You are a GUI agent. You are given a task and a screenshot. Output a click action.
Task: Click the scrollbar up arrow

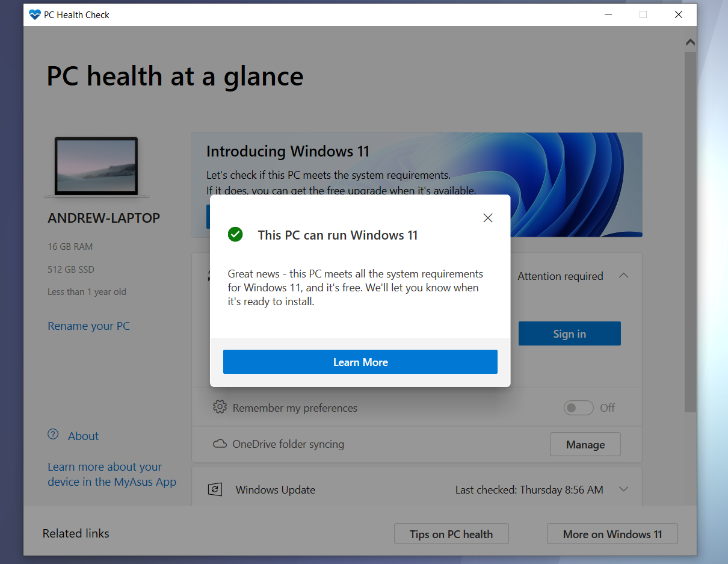pos(690,43)
